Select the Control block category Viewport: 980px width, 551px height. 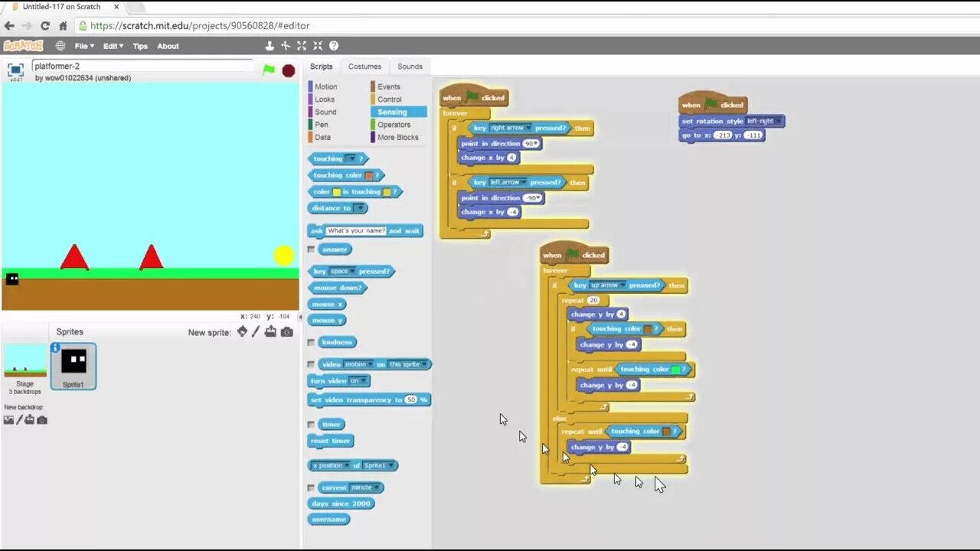(x=389, y=99)
